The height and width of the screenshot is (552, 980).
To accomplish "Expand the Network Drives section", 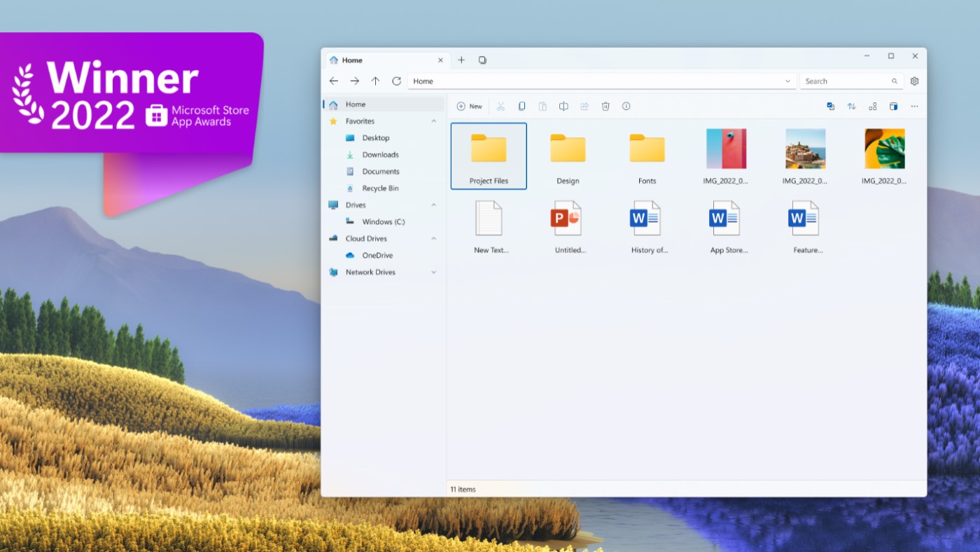I will coord(435,272).
